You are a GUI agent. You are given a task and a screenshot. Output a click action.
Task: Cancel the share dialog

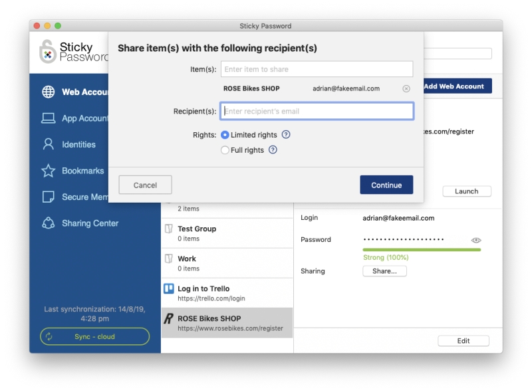145,185
